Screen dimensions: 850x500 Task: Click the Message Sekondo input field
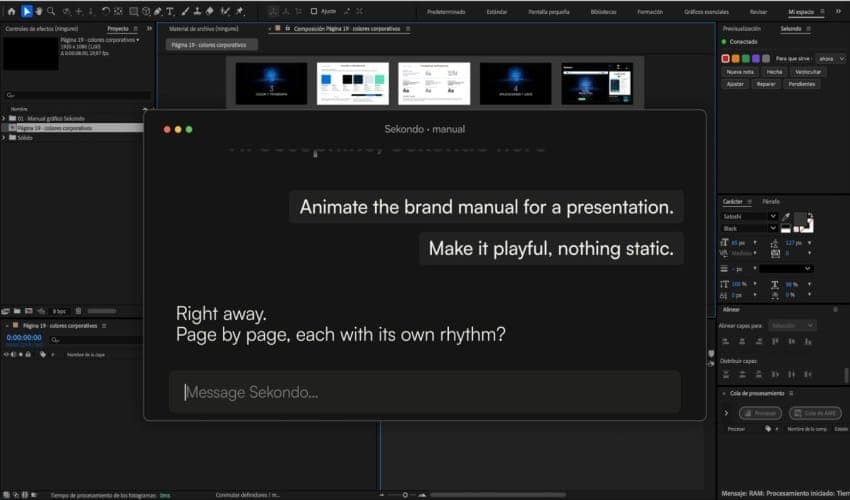(425, 392)
